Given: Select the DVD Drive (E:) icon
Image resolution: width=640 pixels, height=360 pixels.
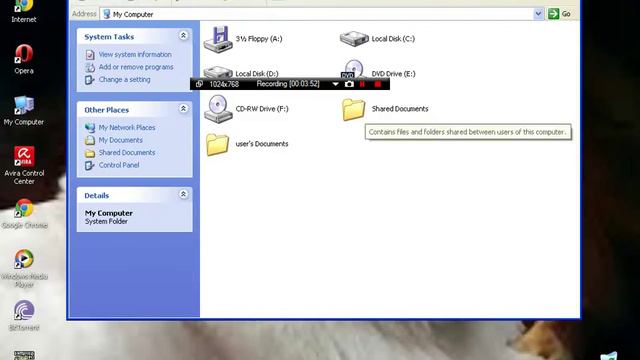Looking at the screenshot, I should [x=353, y=69].
